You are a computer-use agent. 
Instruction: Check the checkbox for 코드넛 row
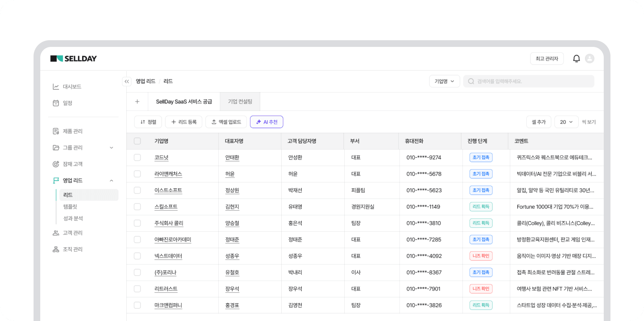coord(137,157)
